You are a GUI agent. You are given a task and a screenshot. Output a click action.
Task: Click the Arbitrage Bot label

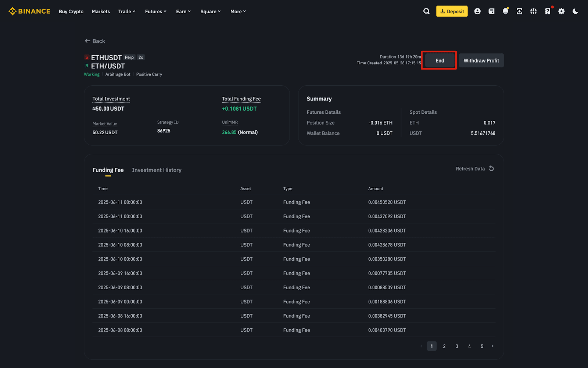pyautogui.click(x=118, y=74)
